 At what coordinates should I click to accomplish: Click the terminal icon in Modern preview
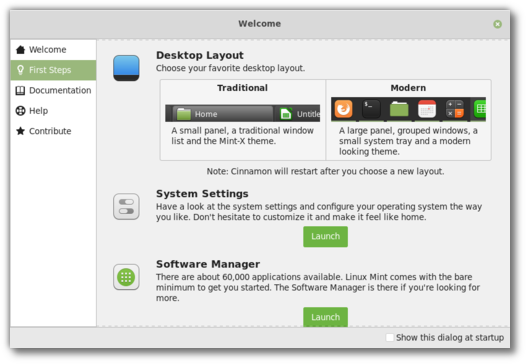371,109
